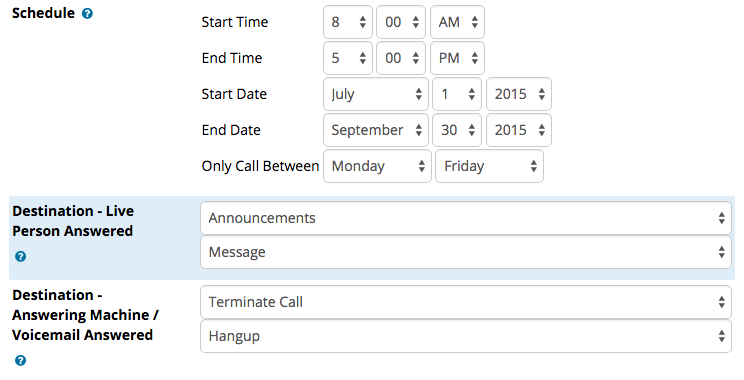Change Start Time AM selector
This screenshot has height=380, width=744.
pos(457,22)
